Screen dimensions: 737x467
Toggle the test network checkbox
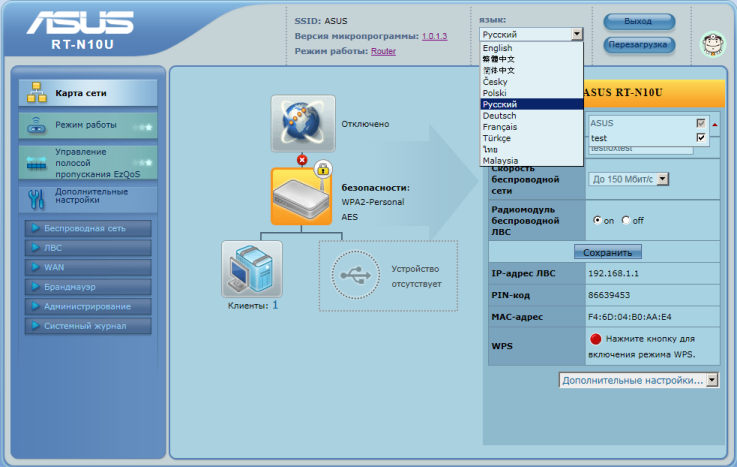point(701,138)
